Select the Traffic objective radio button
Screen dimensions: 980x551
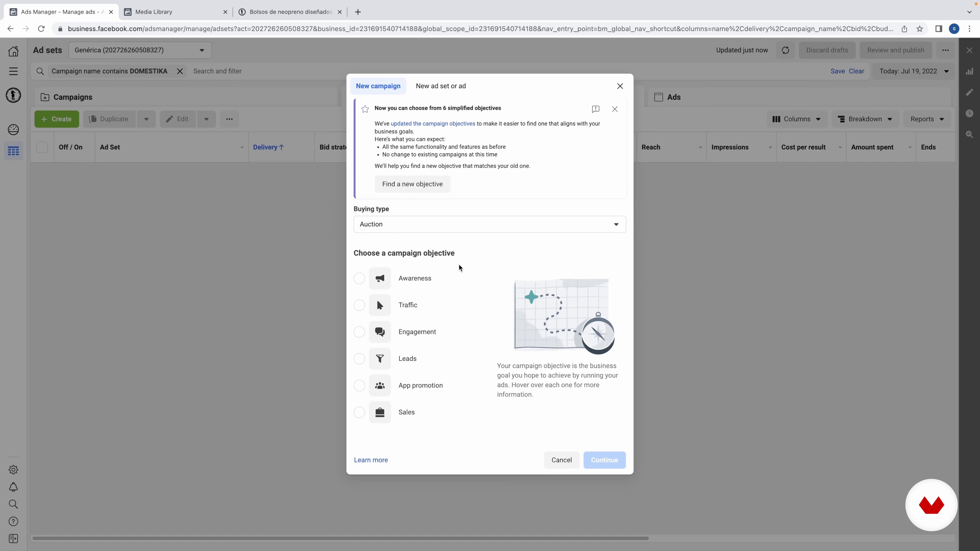(x=359, y=305)
